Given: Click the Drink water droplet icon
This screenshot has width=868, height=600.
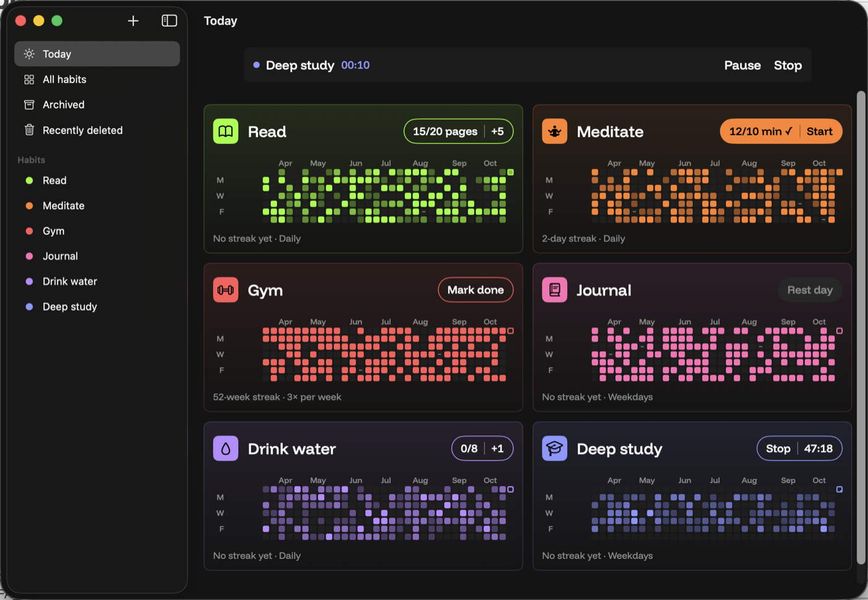Looking at the screenshot, I should (x=226, y=449).
